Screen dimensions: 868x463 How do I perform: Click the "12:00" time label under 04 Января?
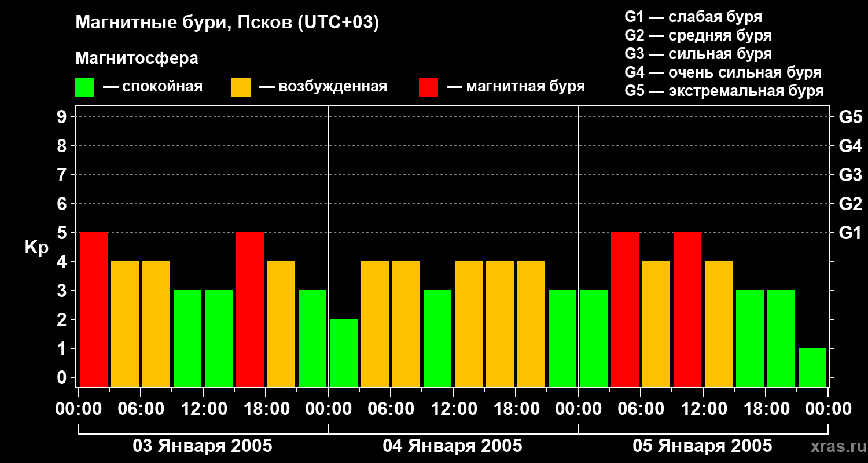[x=453, y=409]
